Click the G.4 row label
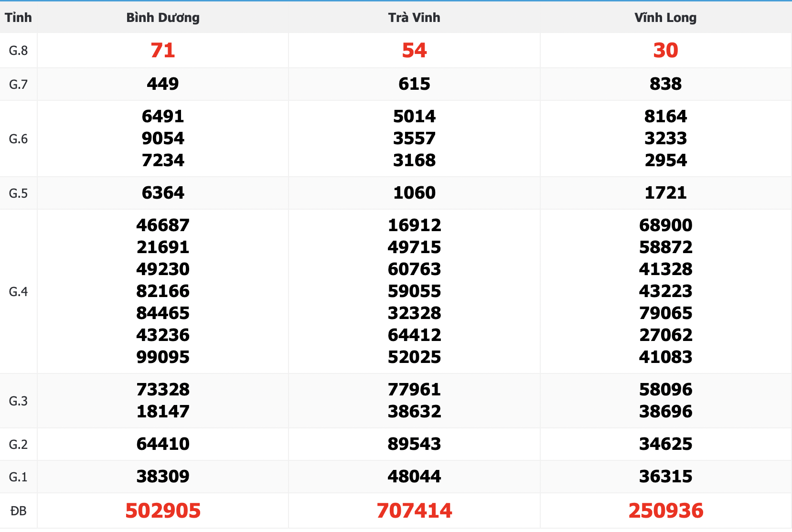The height and width of the screenshot is (532, 792). [18, 292]
